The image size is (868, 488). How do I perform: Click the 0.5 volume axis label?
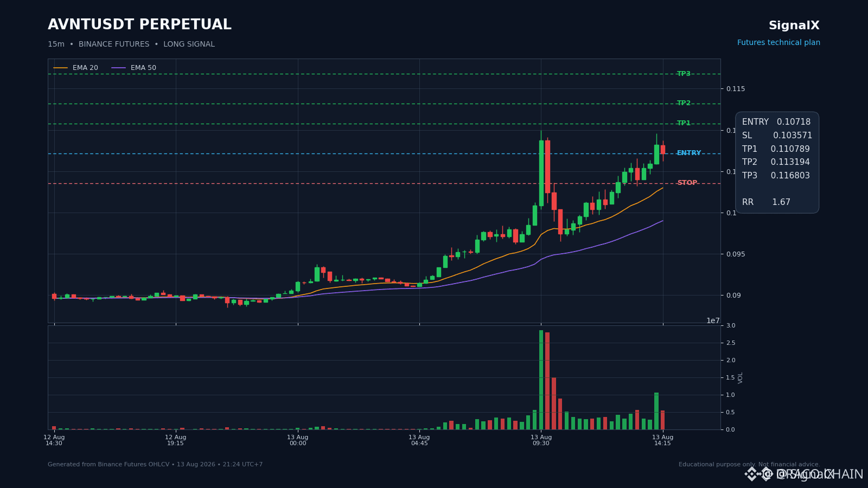[x=731, y=412]
